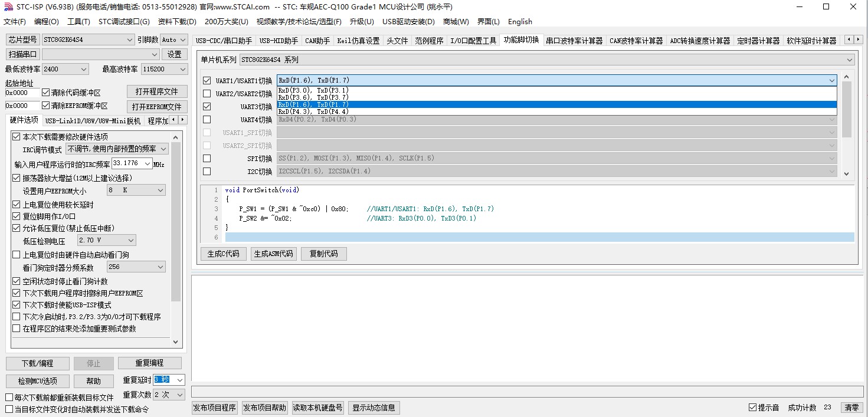Click the 扫描串口 button
Image resolution: width=868 pixels, height=417 pixels.
pos(22,54)
